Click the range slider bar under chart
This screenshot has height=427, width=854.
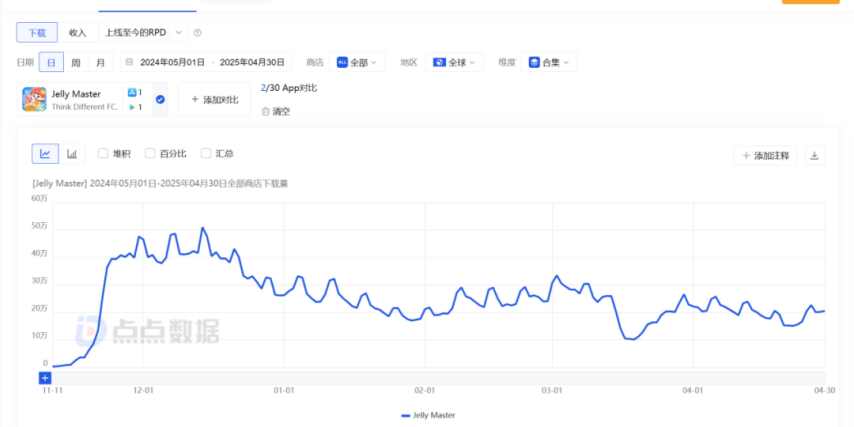click(x=438, y=378)
